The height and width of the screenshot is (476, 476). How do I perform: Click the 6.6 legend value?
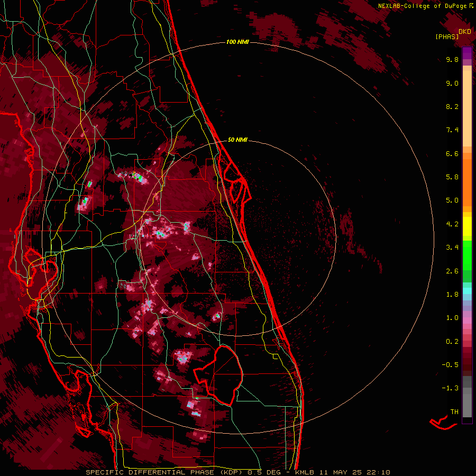coord(452,153)
